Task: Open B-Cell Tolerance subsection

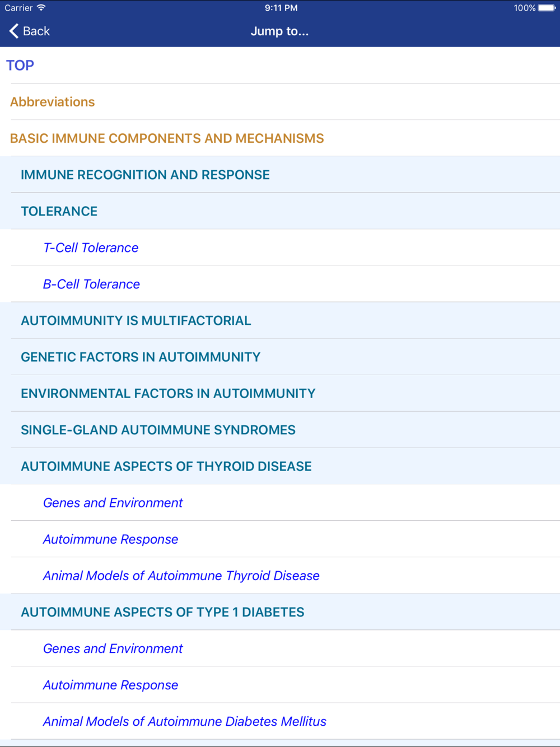Action: pyautogui.click(x=280, y=283)
